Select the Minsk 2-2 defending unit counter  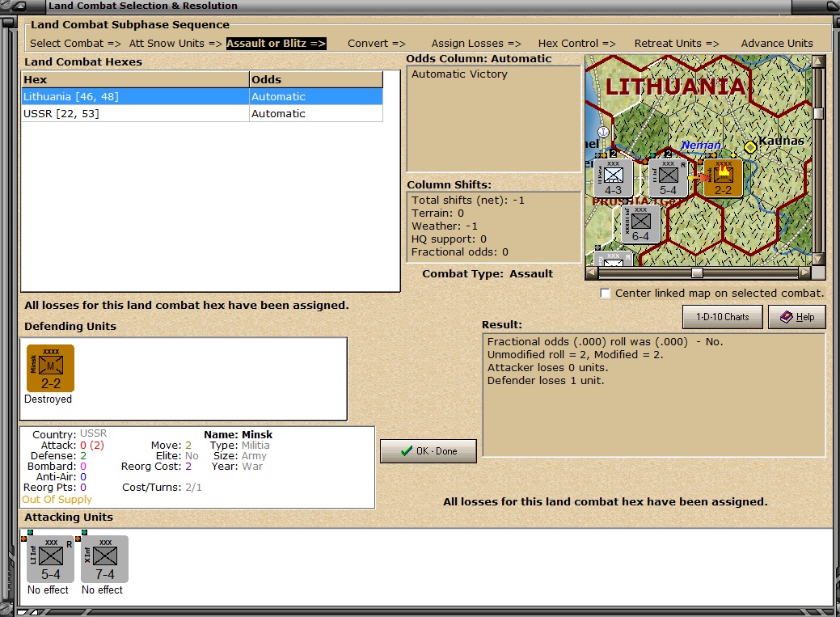[x=50, y=368]
